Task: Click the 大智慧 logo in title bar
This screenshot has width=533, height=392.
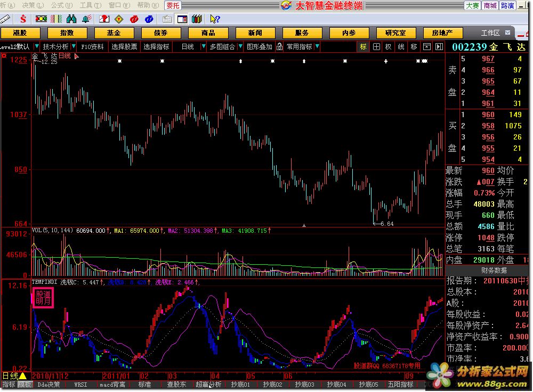Action: tap(287, 5)
